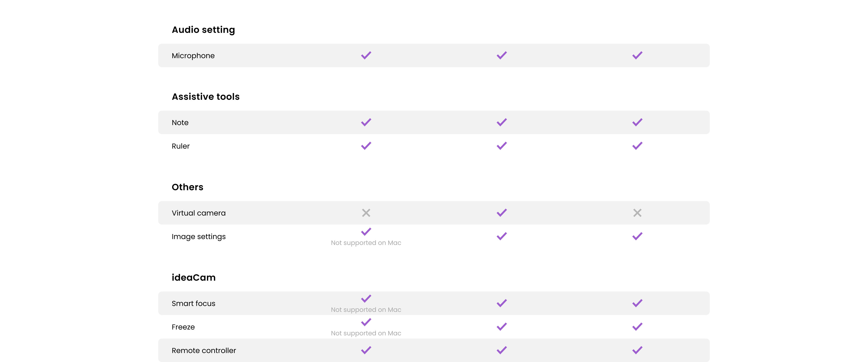The image size is (868, 362).
Task: Click the gray X in Virtual camera third column
Action: tap(637, 213)
